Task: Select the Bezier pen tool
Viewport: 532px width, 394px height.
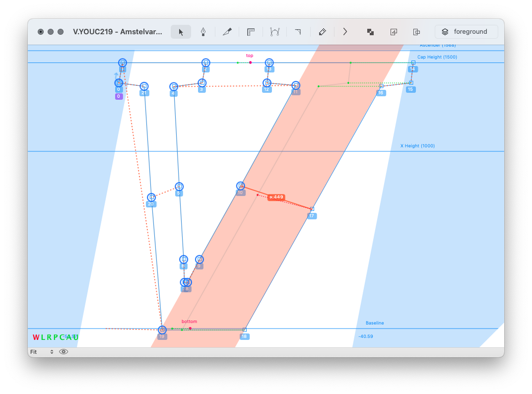Action: click(x=203, y=32)
